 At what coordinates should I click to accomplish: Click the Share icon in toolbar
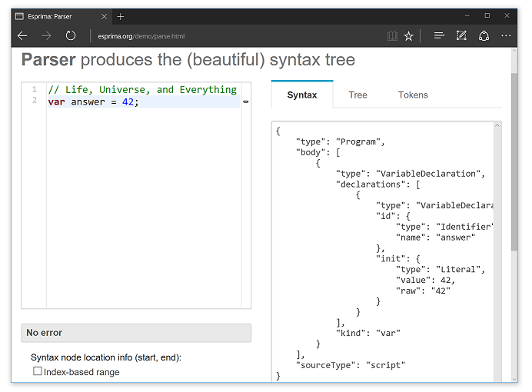click(484, 35)
